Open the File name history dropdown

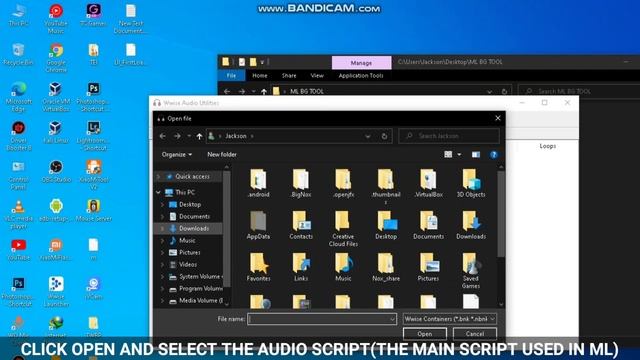click(392, 319)
